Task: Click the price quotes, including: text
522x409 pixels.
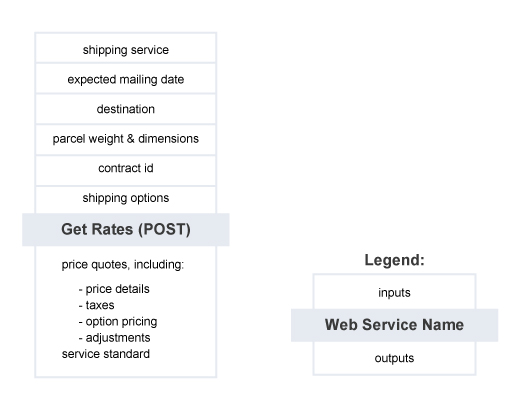Action: coord(123,264)
